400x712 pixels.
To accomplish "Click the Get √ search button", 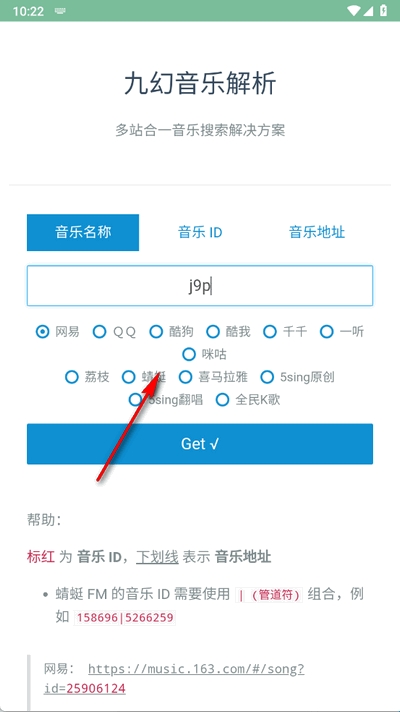I will 200,444.
